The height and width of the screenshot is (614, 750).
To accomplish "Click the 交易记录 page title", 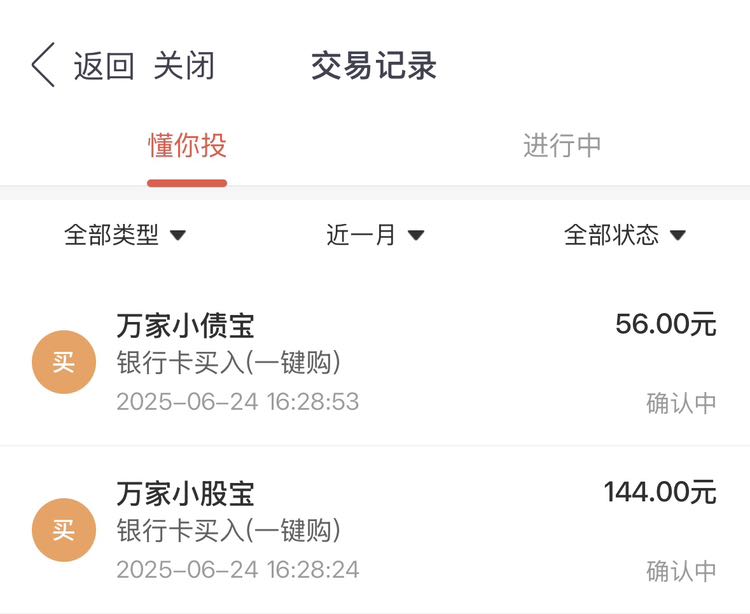I will (374, 66).
